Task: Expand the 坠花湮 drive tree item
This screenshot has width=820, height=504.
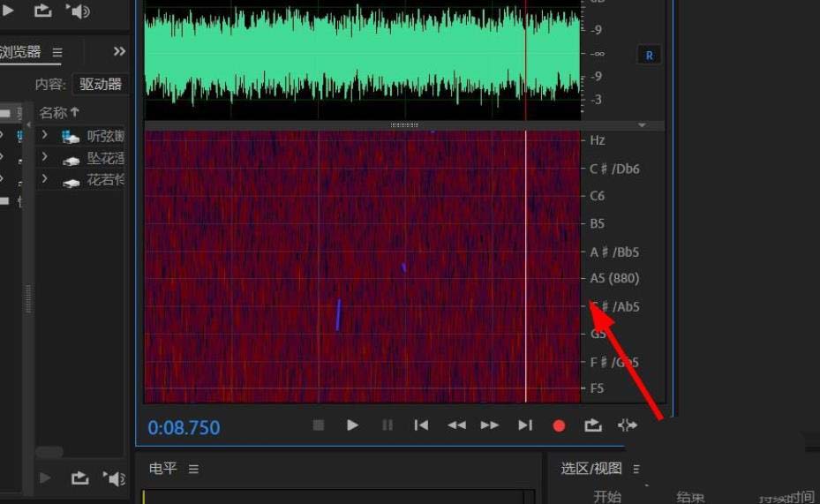Action: point(44,157)
